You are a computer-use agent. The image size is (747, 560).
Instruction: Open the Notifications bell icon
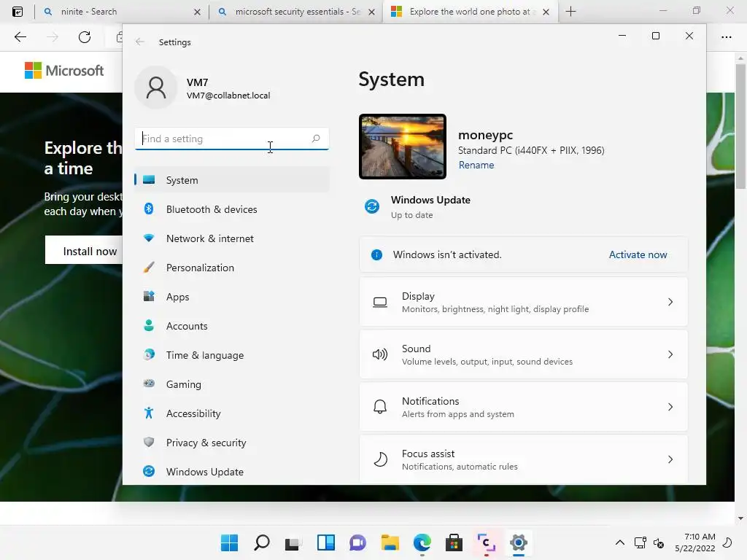coord(379,407)
